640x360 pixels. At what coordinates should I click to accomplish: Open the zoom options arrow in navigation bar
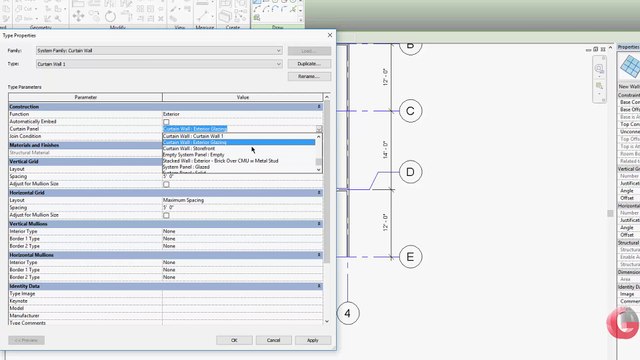coord(599,76)
